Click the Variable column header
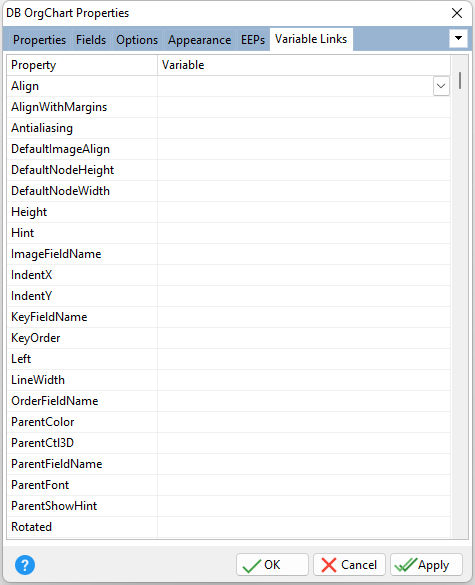The height and width of the screenshot is (585, 475). click(x=304, y=65)
